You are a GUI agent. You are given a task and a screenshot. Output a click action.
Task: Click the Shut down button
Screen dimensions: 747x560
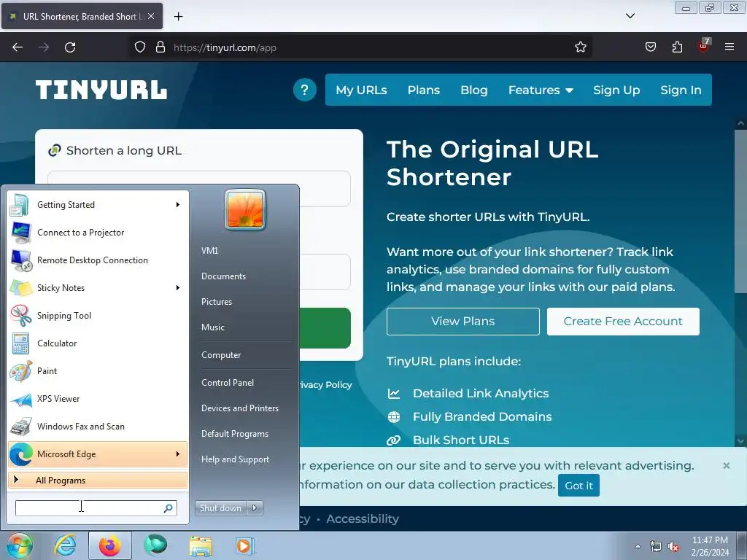tap(220, 508)
